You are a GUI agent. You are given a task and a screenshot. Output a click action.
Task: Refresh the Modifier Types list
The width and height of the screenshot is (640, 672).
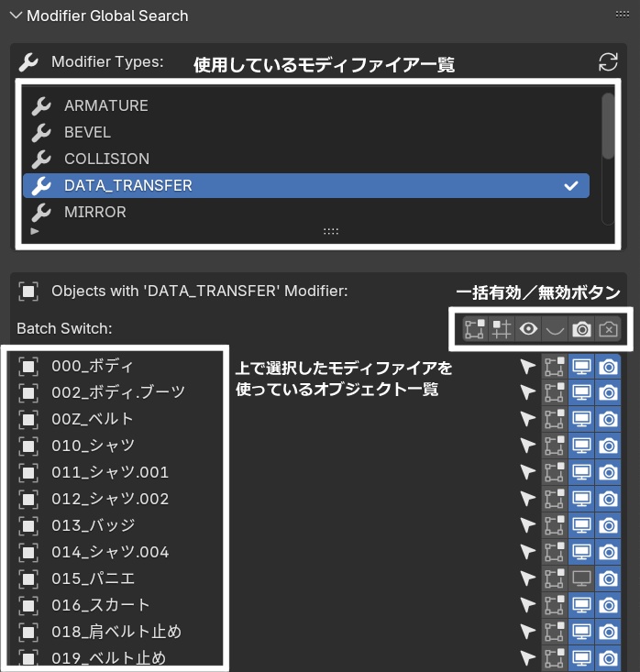608,62
